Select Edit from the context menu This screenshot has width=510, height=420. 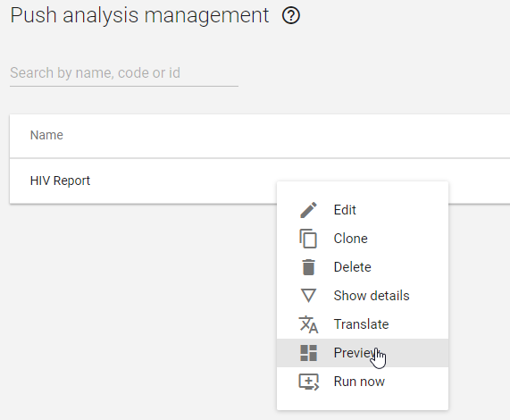pyautogui.click(x=363, y=210)
